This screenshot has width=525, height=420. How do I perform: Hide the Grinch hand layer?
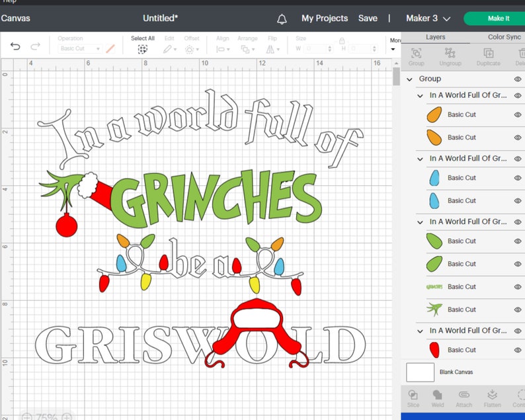[x=518, y=310]
